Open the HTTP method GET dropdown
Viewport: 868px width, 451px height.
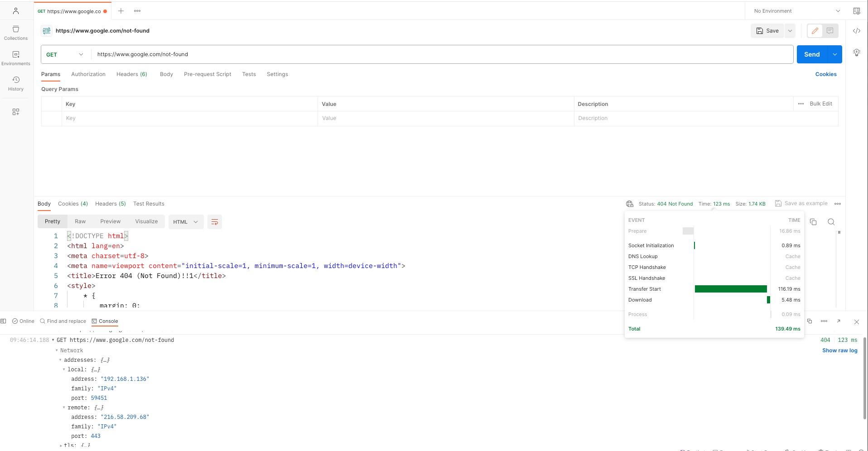[x=65, y=54]
